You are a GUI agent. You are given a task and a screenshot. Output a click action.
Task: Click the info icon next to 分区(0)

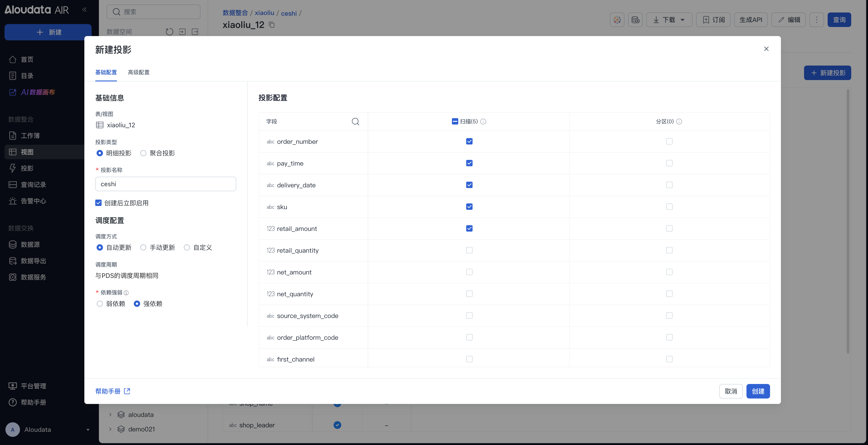(x=679, y=121)
